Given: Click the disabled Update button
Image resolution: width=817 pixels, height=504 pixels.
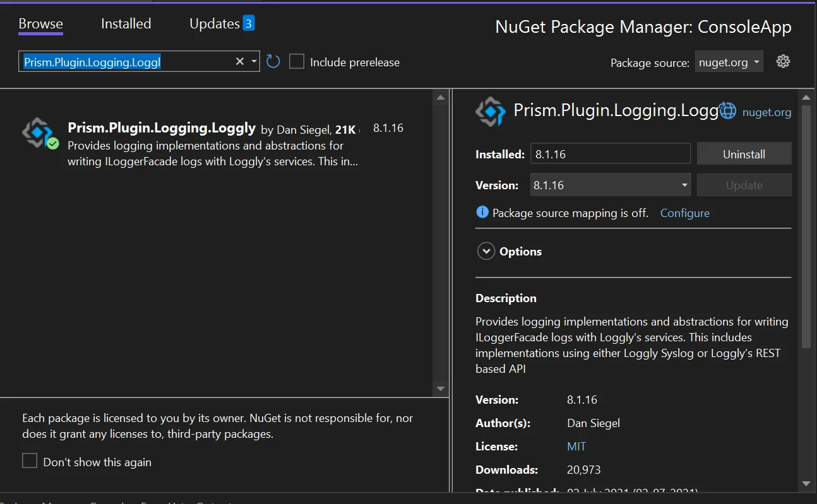Looking at the screenshot, I should tap(744, 185).
